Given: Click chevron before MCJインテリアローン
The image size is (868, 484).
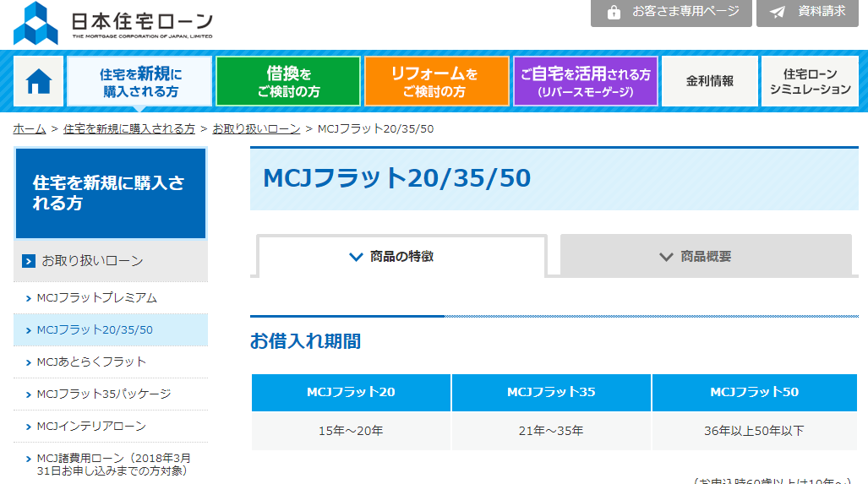Looking at the screenshot, I should (x=29, y=427).
